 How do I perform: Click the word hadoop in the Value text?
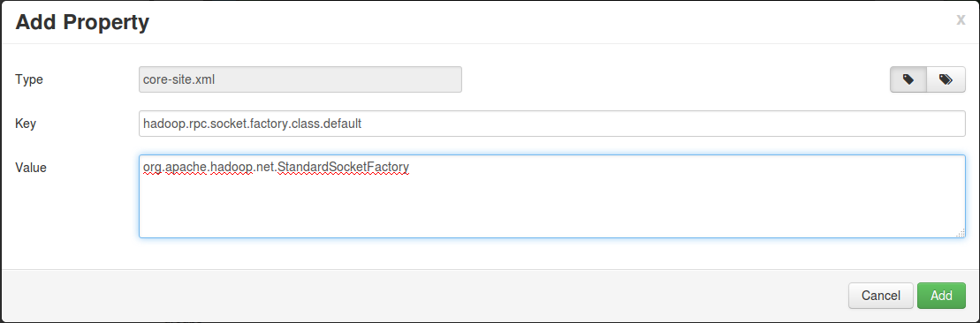click(232, 168)
